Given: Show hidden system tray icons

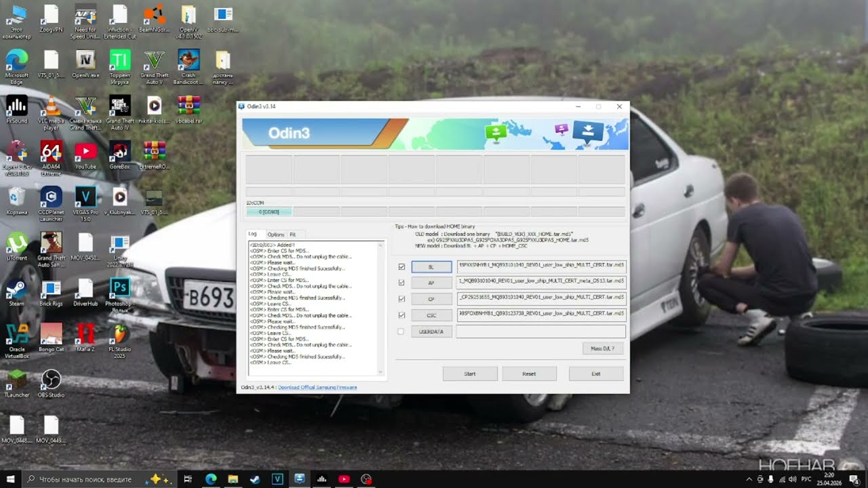Looking at the screenshot, I should [749, 479].
